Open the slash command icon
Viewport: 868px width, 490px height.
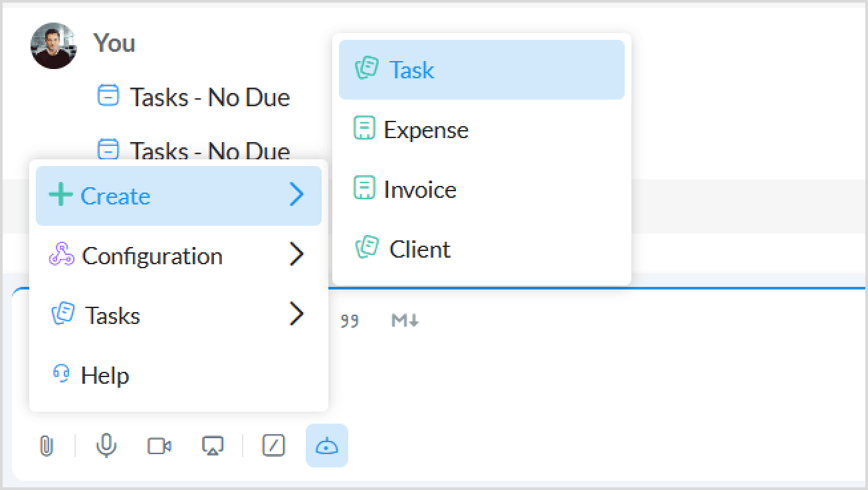tap(274, 446)
